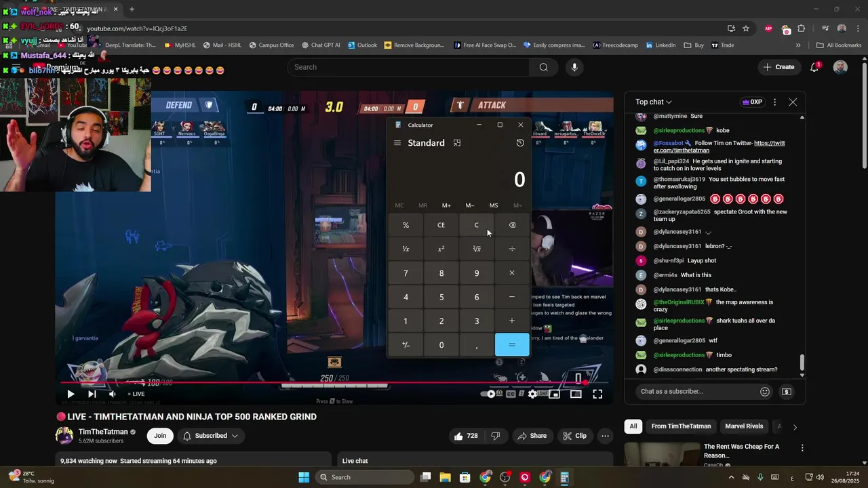Close the Top chat panel
The width and height of the screenshot is (868, 488).
click(793, 102)
